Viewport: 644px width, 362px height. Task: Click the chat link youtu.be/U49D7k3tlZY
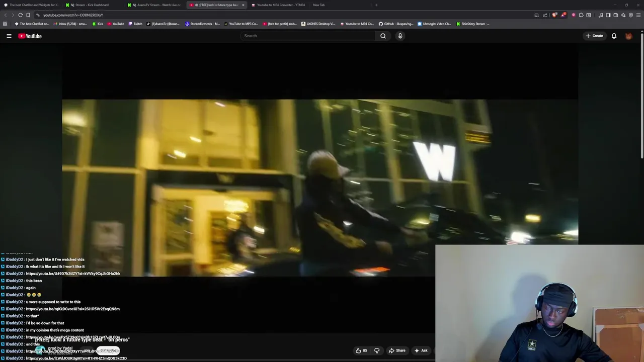click(x=73, y=274)
